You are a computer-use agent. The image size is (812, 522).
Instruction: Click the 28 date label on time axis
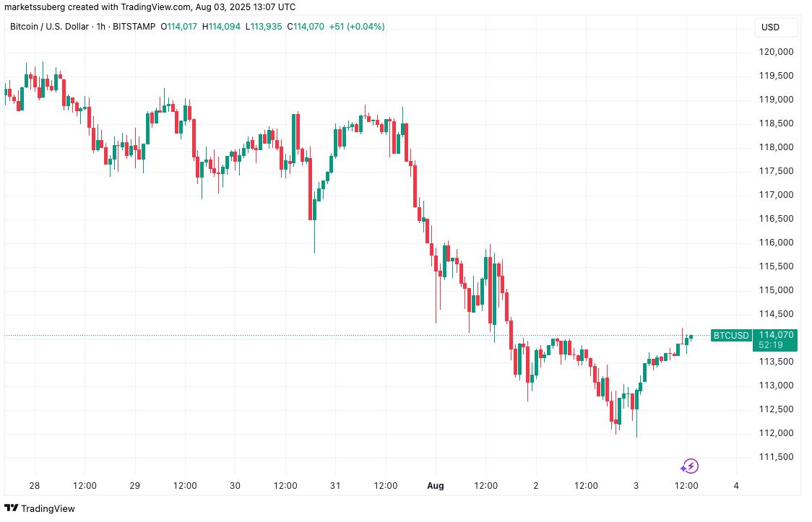[x=34, y=486]
